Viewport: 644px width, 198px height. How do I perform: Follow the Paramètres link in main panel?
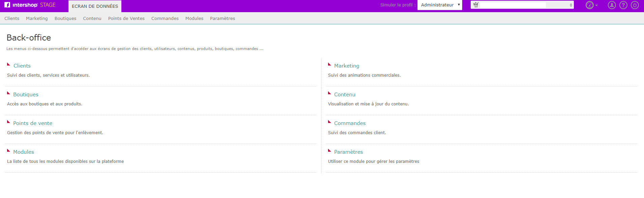tap(348, 152)
